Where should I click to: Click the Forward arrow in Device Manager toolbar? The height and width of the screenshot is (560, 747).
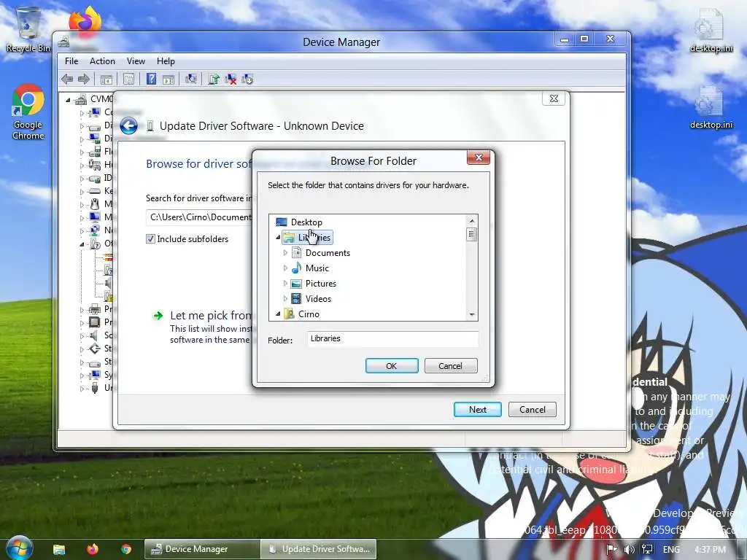coord(83,79)
